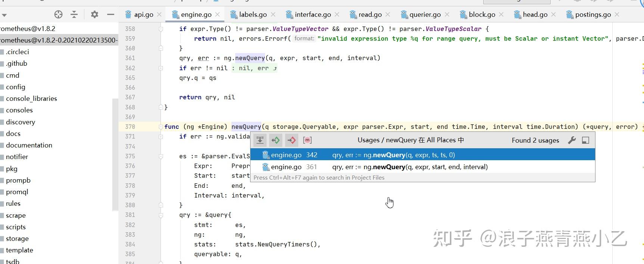
Task: Switch to the labels.go tab
Action: (x=253, y=15)
